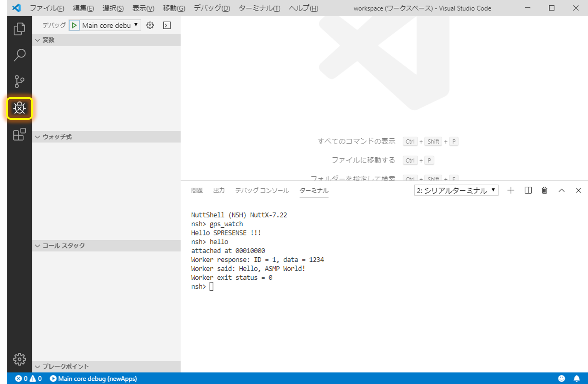Show problems by clicking the errors counter
The height and width of the screenshot is (384, 588).
coord(21,378)
